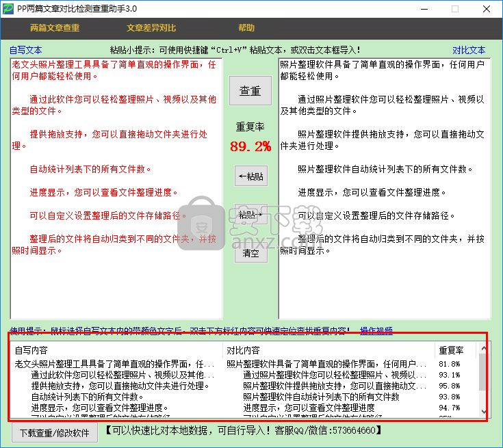Click the 粘贴小提示 hint text
503x448 pixels.
(x=235, y=50)
